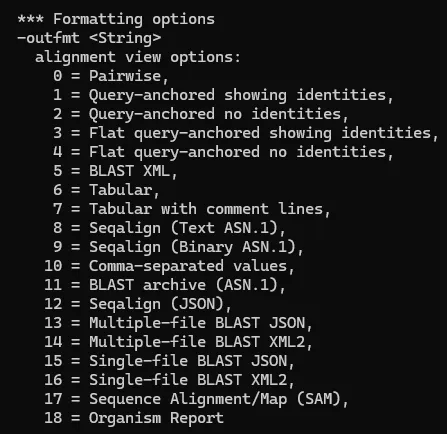
Task: Click the '6 = Tabular' line
Action: pyautogui.click(x=106, y=190)
